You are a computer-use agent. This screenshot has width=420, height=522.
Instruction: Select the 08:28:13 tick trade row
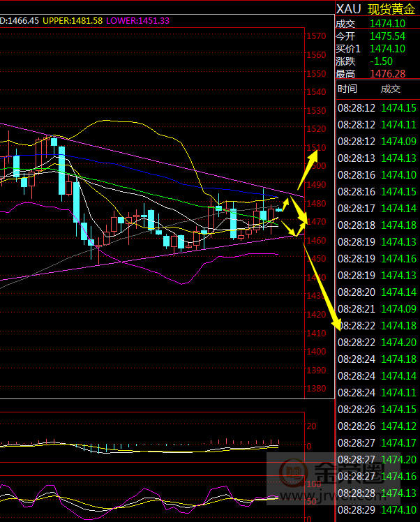coord(377,158)
